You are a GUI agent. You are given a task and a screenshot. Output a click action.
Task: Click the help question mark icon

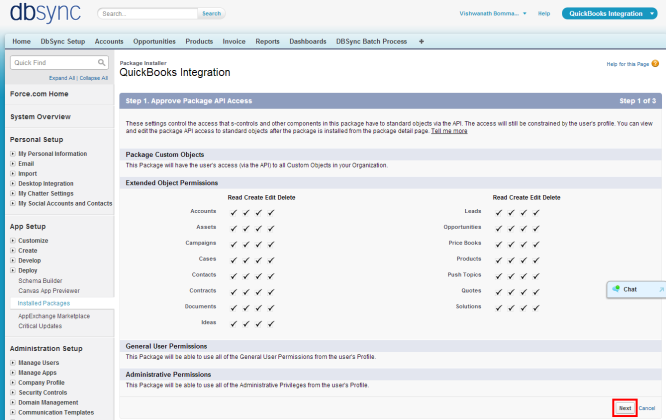655,64
